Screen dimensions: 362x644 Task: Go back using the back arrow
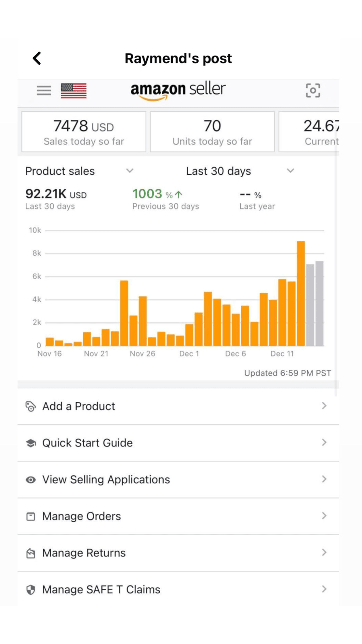pos(37,58)
